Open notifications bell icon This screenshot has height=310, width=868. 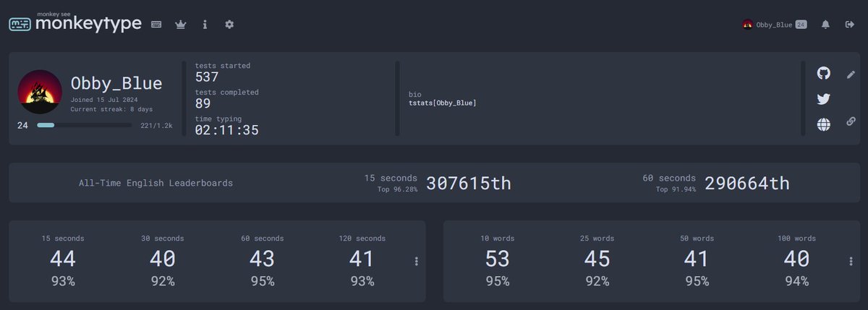click(x=825, y=25)
